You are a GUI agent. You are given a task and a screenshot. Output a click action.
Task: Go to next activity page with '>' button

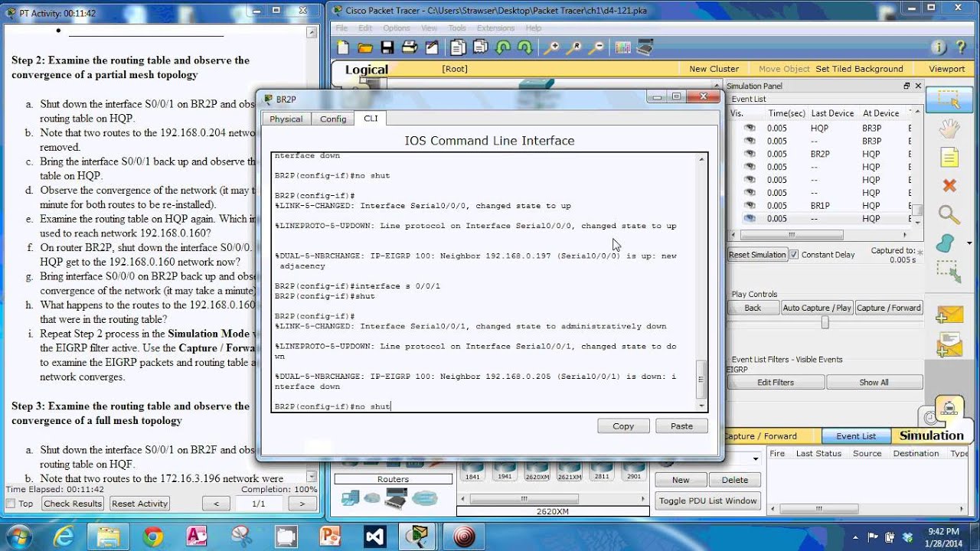pyautogui.click(x=302, y=504)
